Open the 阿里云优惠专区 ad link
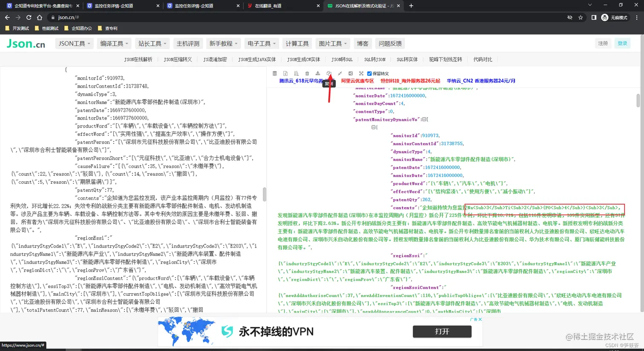The height and width of the screenshot is (351, 644). [357, 81]
